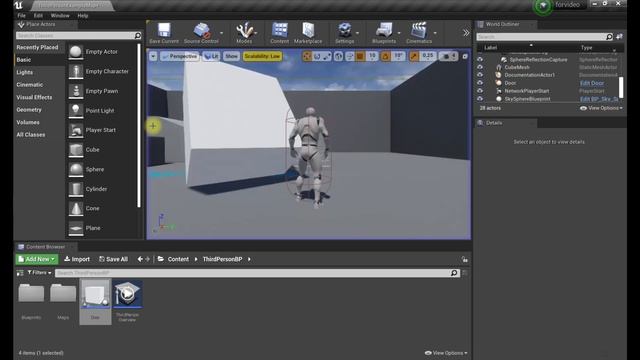
Task: Open the Lit view mode dropdown
Action: tap(211, 56)
